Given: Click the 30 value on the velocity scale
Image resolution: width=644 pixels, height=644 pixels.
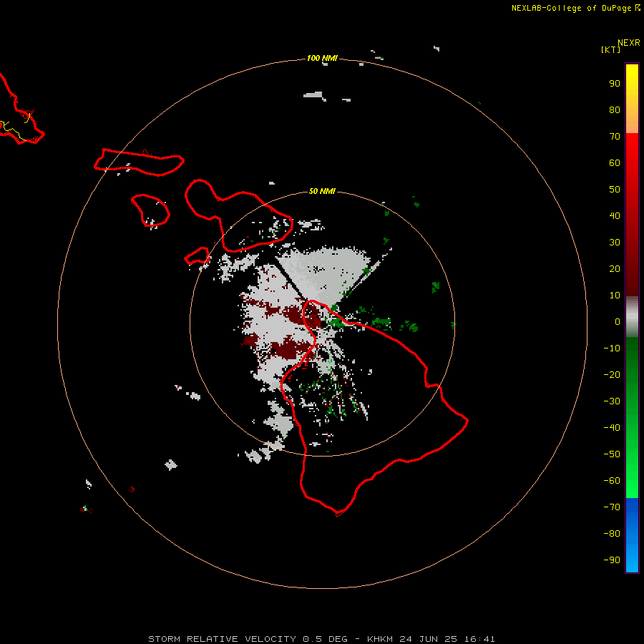Looking at the screenshot, I should click(615, 243).
